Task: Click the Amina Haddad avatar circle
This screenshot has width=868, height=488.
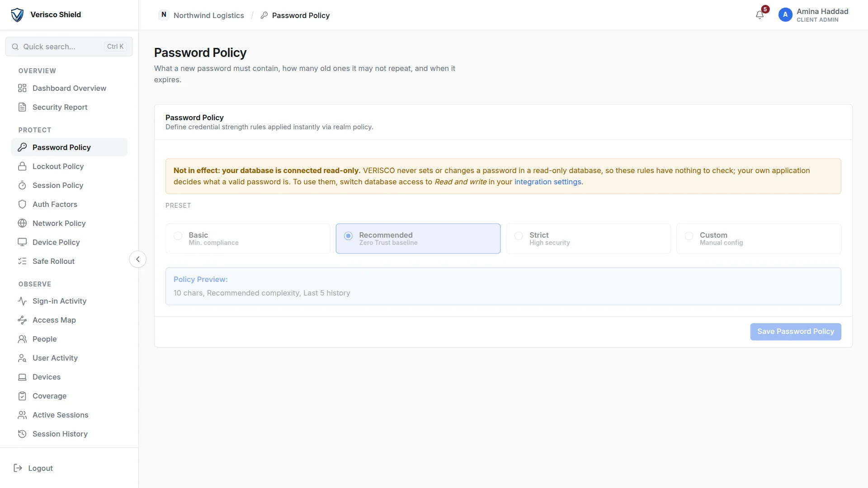Action: (785, 15)
